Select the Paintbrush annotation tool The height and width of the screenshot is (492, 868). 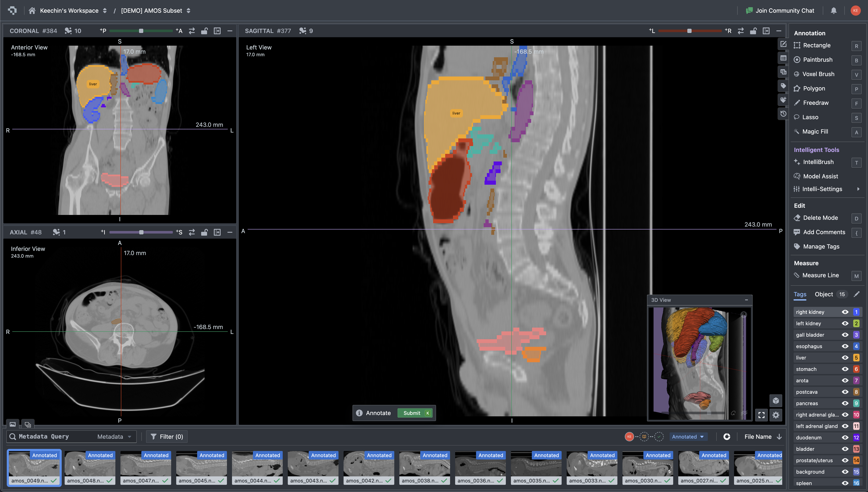[818, 59]
